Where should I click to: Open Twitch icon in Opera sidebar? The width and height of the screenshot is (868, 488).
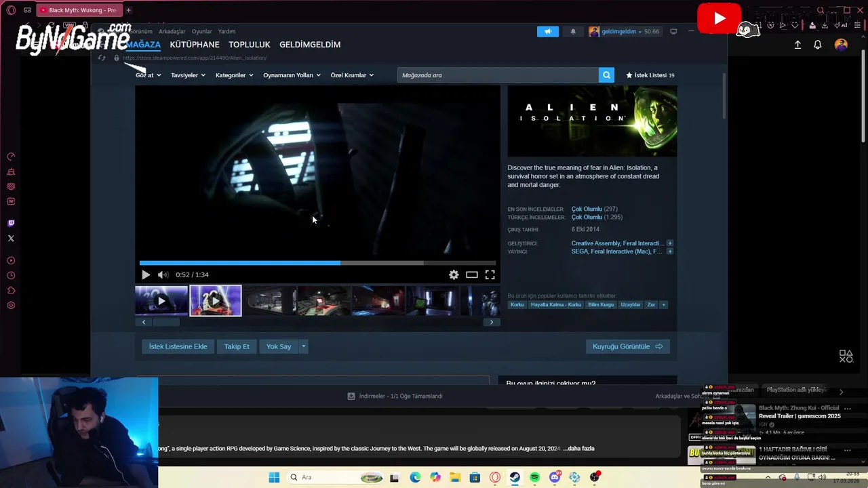click(x=11, y=223)
